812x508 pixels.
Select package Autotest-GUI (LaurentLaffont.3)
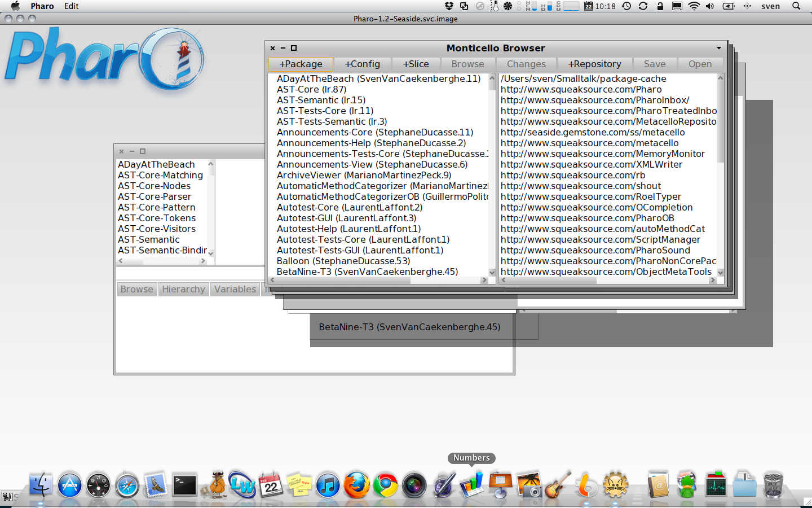coord(347,218)
